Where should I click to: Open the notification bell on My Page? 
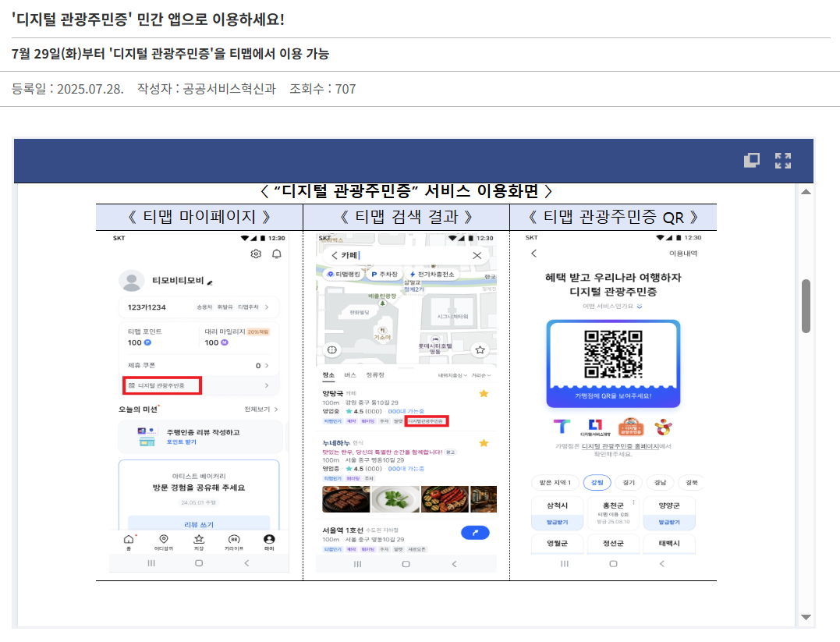click(276, 254)
